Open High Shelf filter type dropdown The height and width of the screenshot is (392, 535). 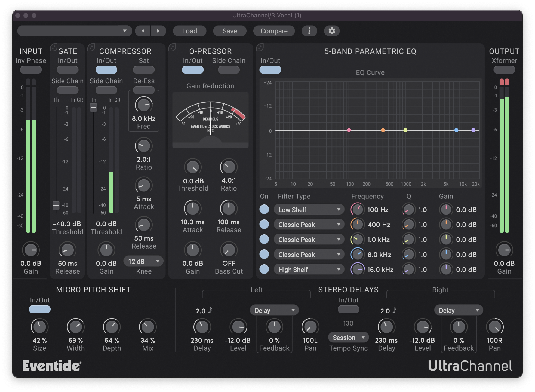click(x=309, y=269)
